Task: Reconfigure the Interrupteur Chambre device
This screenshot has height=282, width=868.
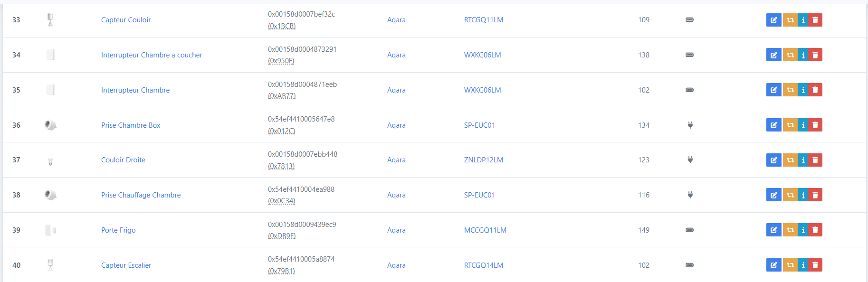Action: (x=790, y=90)
